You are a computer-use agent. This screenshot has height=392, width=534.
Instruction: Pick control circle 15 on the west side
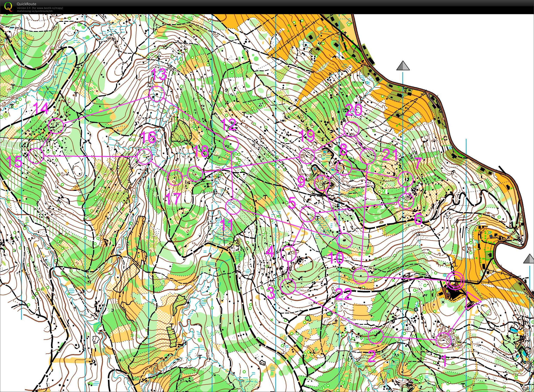point(36,156)
